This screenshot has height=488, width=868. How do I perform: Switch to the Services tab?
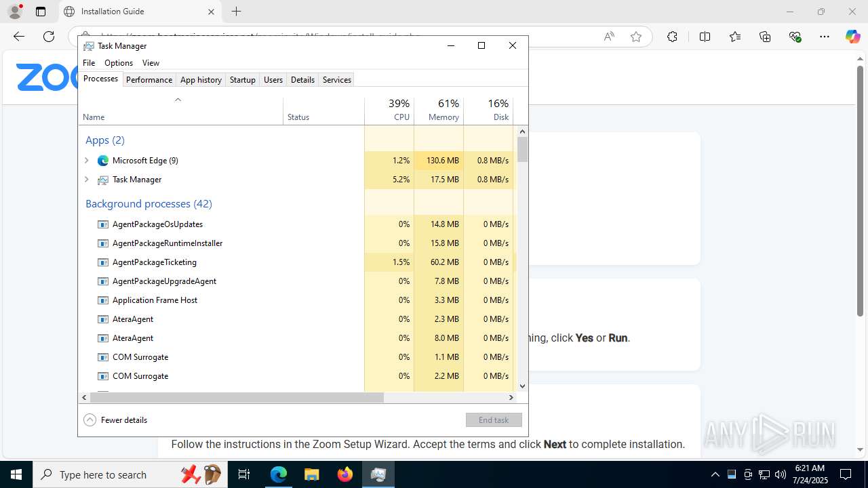tap(337, 80)
